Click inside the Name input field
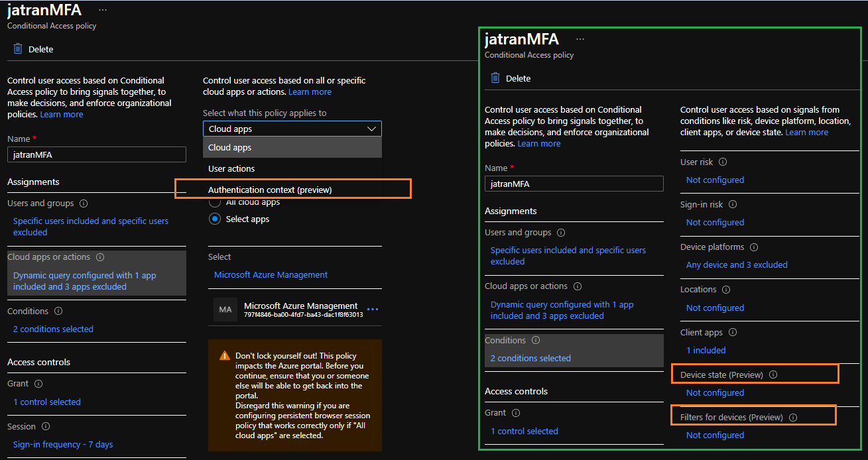868x460 pixels. coord(95,154)
